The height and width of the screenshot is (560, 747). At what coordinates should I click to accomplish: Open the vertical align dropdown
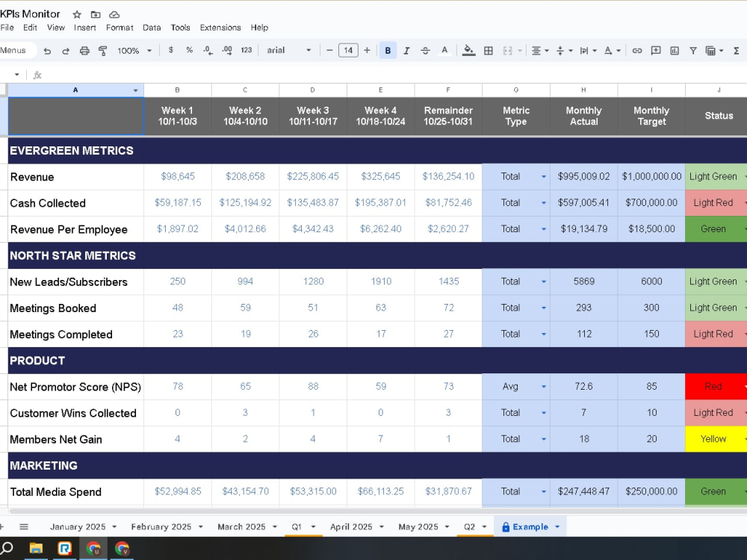coord(564,51)
